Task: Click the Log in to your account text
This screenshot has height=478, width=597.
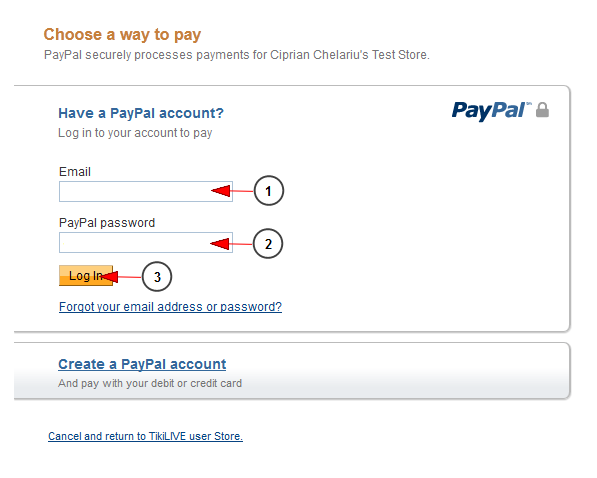Action: click(x=135, y=133)
